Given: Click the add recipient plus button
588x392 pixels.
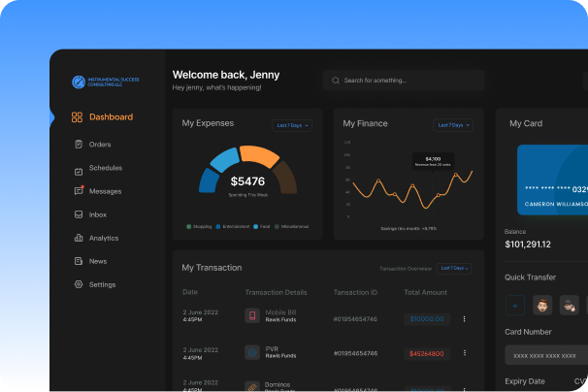Looking at the screenshot, I should [514, 305].
